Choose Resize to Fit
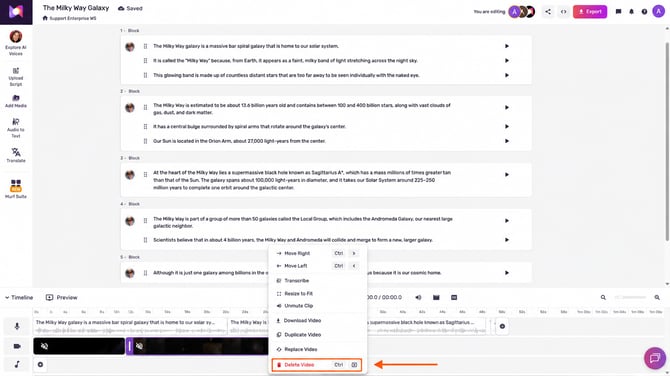The width and height of the screenshot is (670, 376). [317, 294]
